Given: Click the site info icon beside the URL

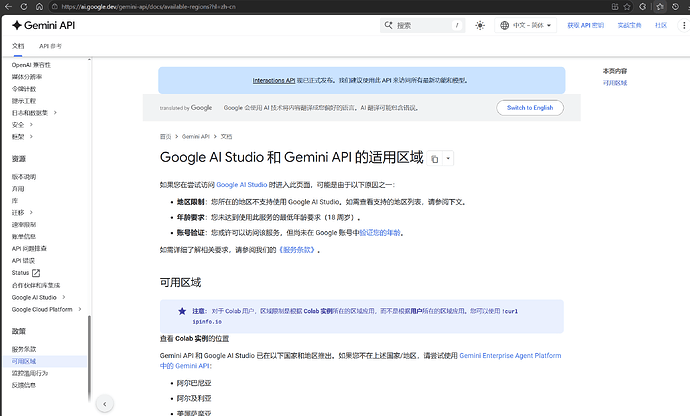Looking at the screenshot, I should point(55,7).
